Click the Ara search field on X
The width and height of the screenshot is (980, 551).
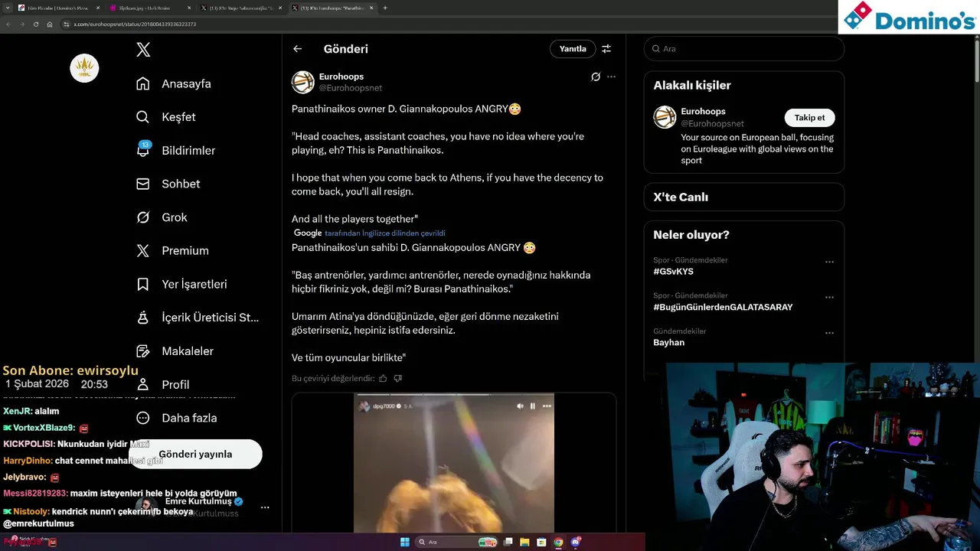click(x=744, y=49)
